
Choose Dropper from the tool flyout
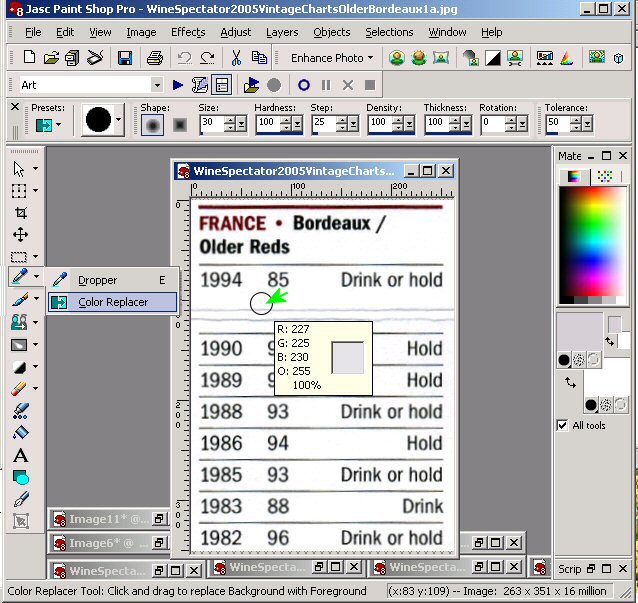[97, 280]
